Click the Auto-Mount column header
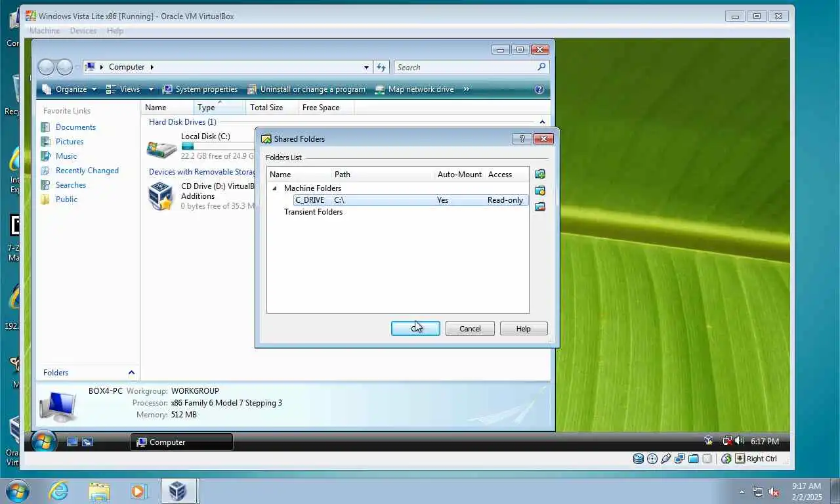Screen dimensions: 840x504 [x=459, y=175]
